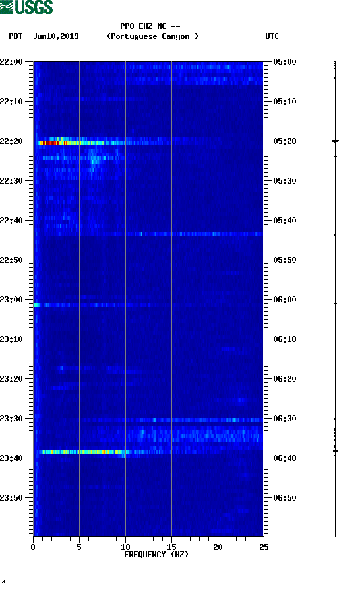Image resolution: width=364 pixels, height=589 pixels.
Task: Click the 23:50 PDT time label
Action: (11, 498)
